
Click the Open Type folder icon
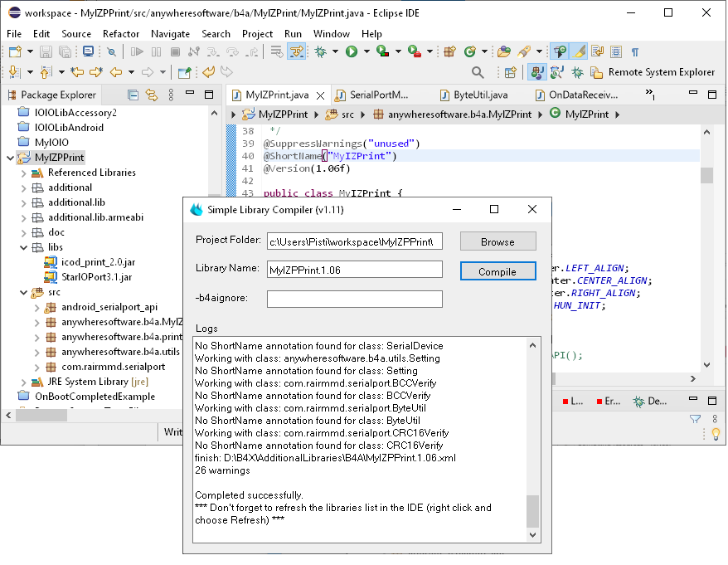(x=504, y=51)
